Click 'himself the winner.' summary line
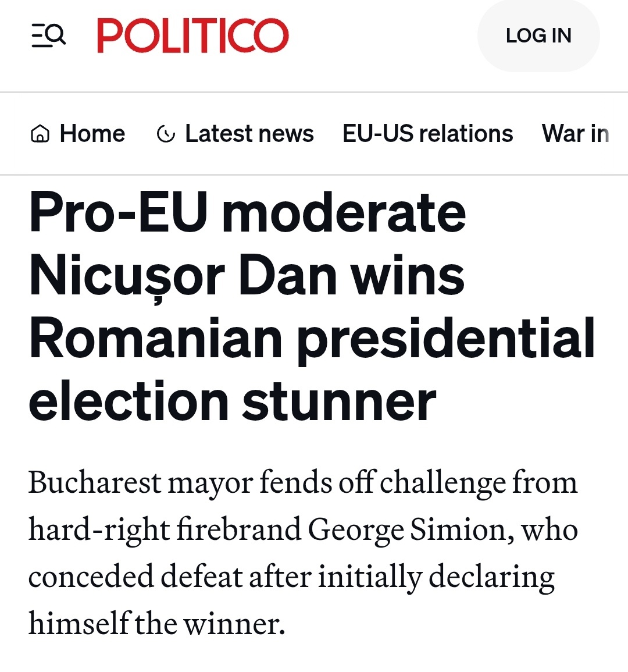Viewport: 628px width, 672px height. [x=157, y=624]
